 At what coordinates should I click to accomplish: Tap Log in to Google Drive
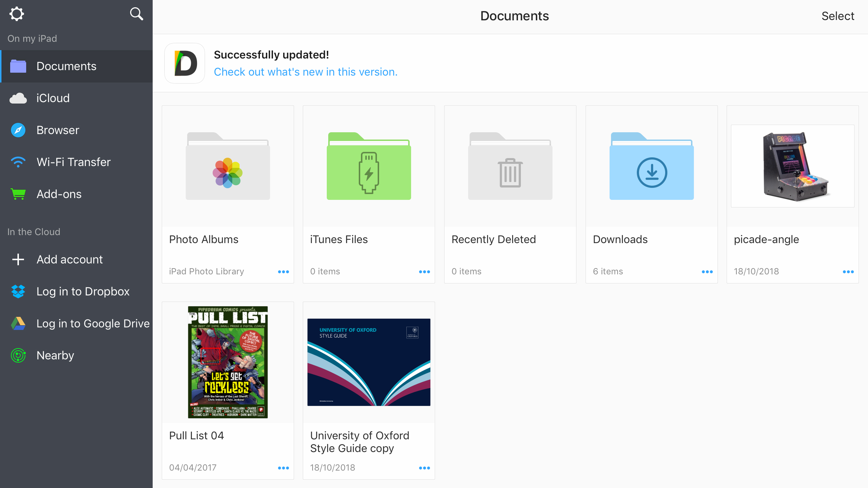click(x=93, y=323)
